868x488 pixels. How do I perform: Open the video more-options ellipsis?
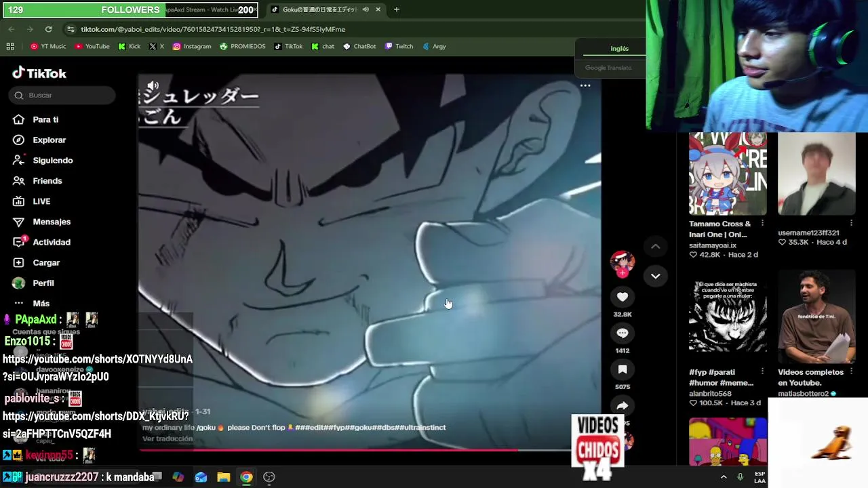(x=585, y=86)
